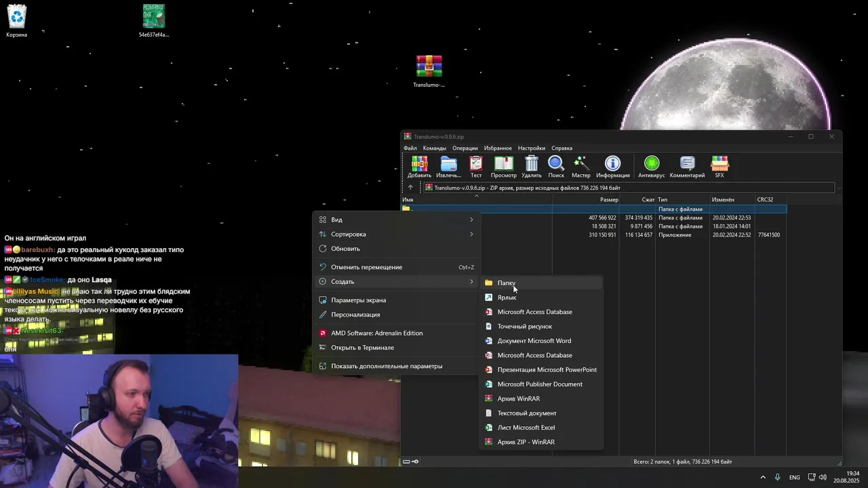Click the CRC32 value 77641500

coord(769,235)
